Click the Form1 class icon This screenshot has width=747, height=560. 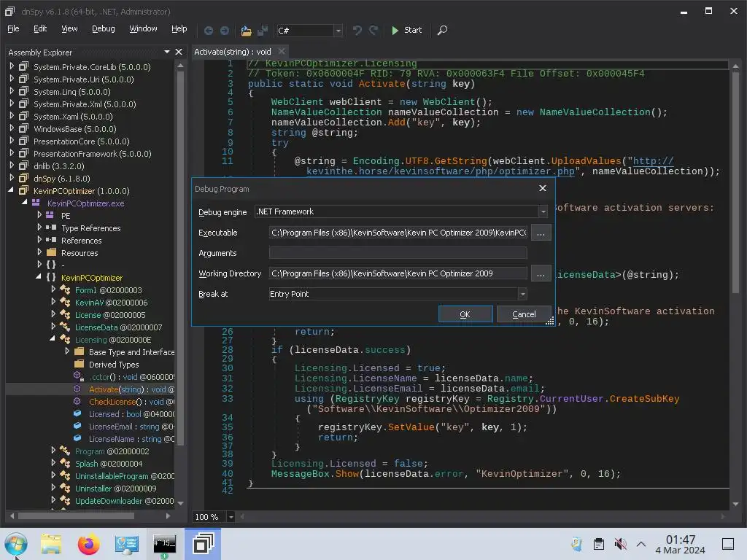click(x=65, y=289)
